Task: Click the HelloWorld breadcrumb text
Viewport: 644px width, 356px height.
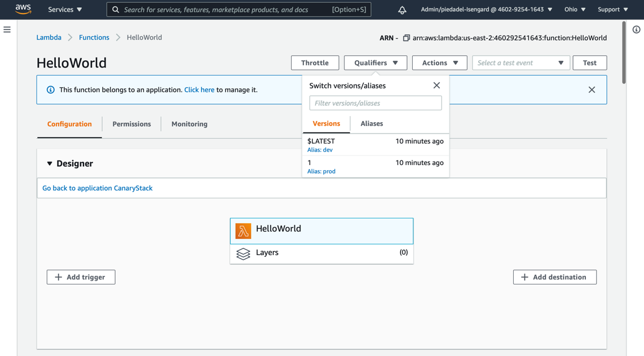Action: pyautogui.click(x=144, y=37)
